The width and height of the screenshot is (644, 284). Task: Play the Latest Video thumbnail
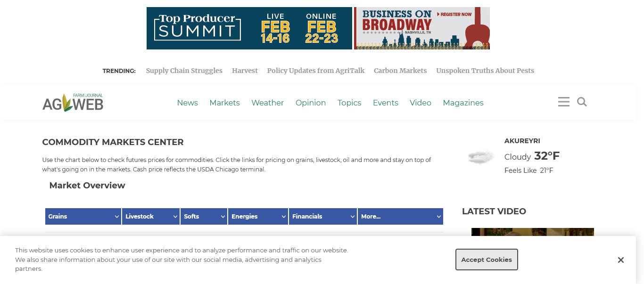click(x=532, y=232)
